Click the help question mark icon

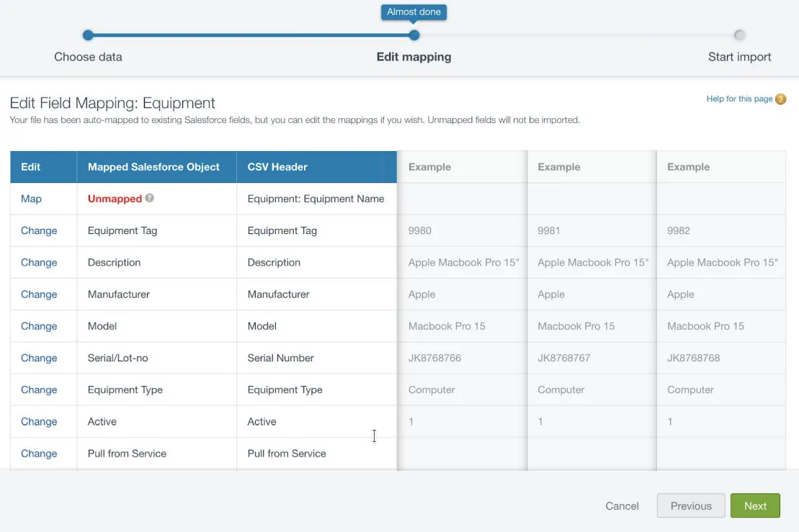pyautogui.click(x=780, y=99)
